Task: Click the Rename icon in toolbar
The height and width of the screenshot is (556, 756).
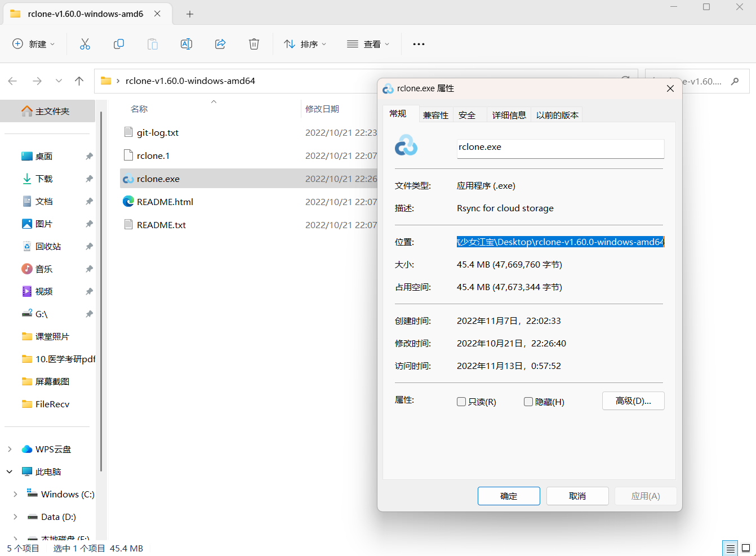Action: coord(186,44)
